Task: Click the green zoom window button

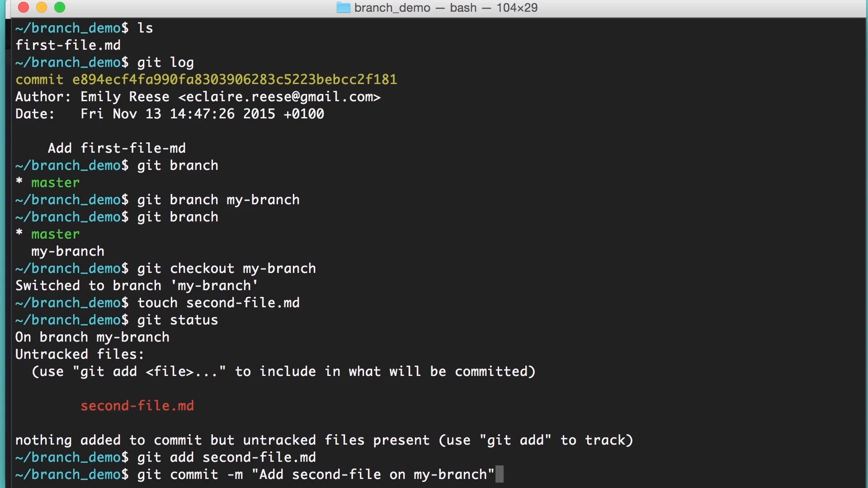Action: [x=60, y=7]
